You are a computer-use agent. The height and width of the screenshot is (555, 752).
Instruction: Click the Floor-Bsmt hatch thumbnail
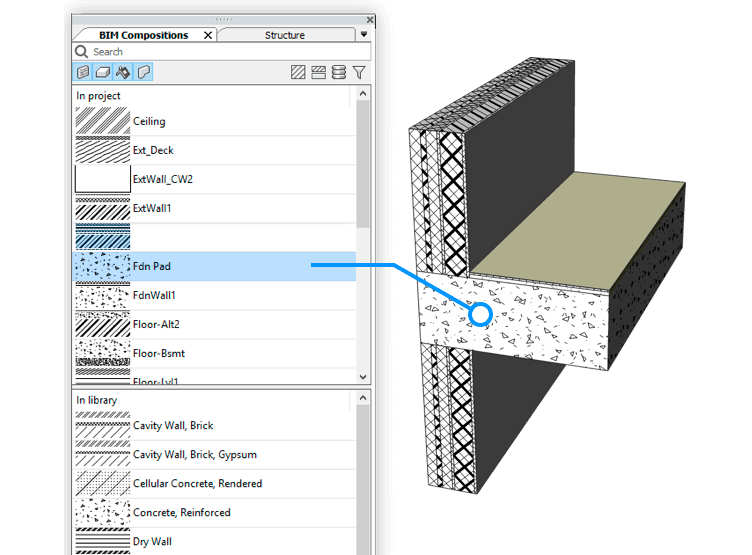[x=103, y=353]
